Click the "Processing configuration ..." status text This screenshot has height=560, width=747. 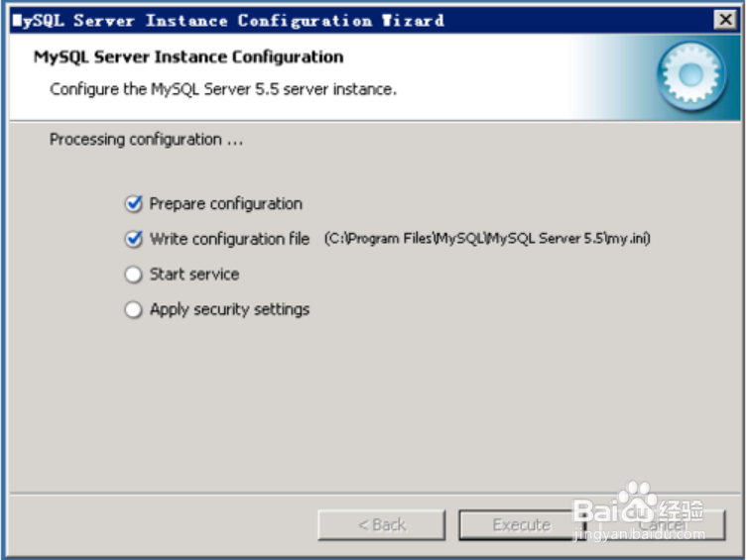[146, 140]
